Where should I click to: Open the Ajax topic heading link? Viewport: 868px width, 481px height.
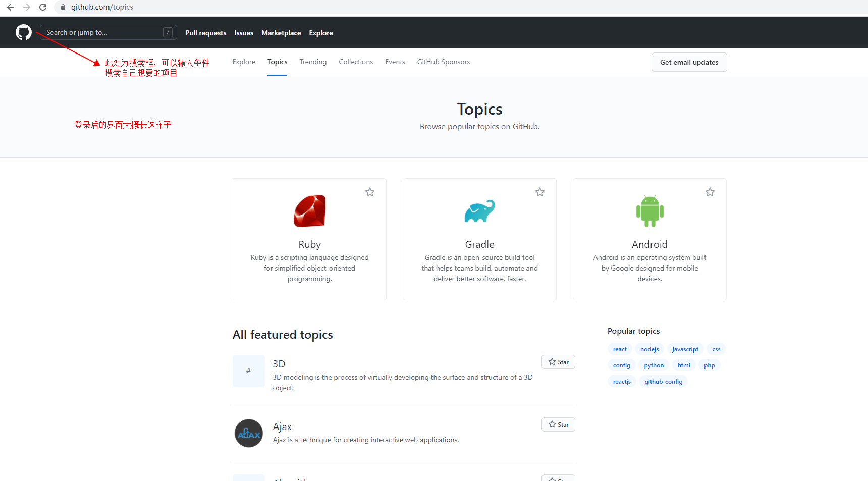[x=282, y=426]
